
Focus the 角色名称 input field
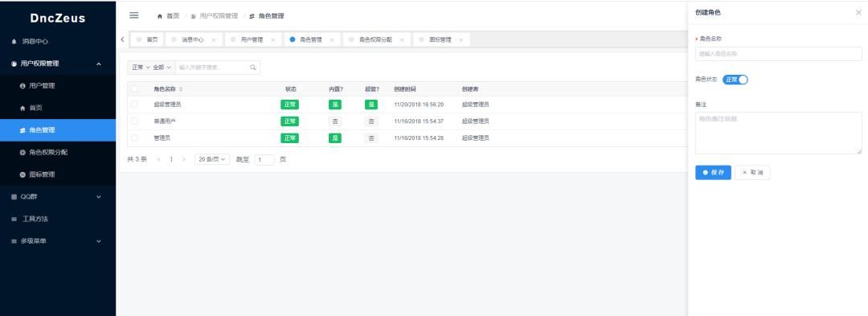pyautogui.click(x=778, y=54)
